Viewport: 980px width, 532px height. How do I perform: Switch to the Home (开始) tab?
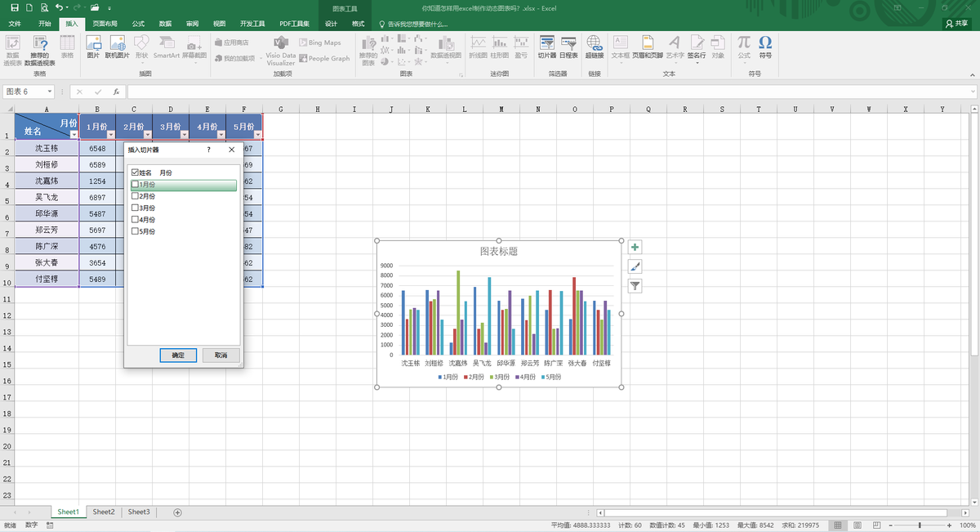pyautogui.click(x=44, y=24)
